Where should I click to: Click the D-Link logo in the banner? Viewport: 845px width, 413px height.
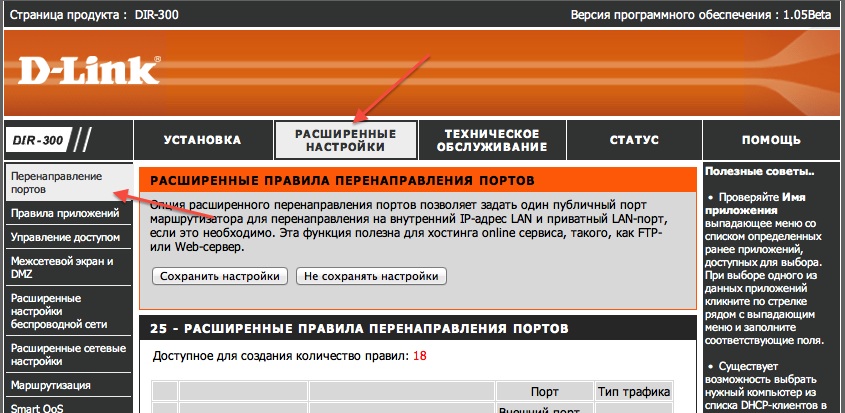(x=88, y=71)
